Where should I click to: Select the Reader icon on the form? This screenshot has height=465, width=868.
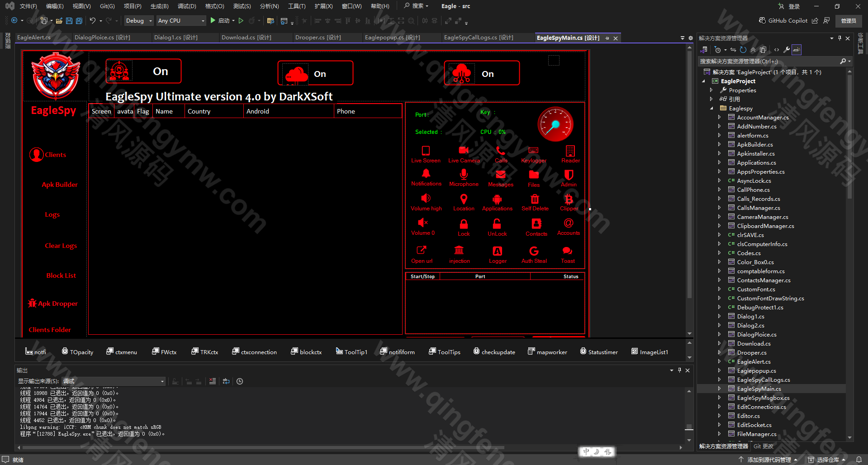pos(570,151)
